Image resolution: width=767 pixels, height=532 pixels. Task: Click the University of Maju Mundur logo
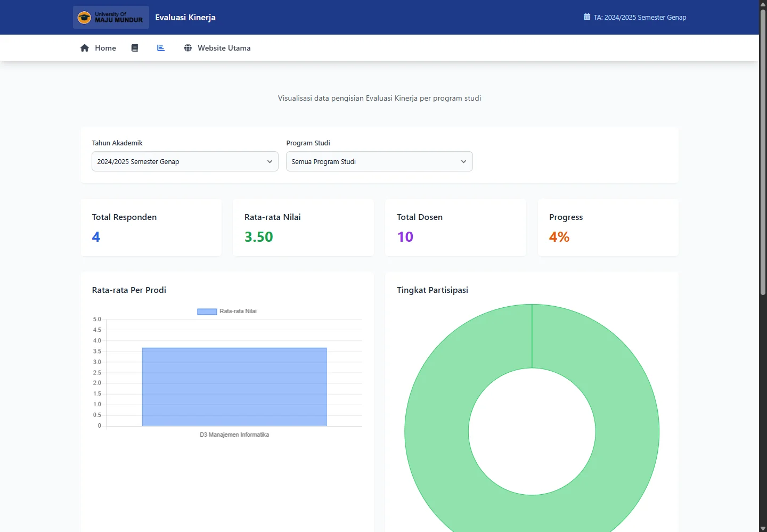(111, 17)
